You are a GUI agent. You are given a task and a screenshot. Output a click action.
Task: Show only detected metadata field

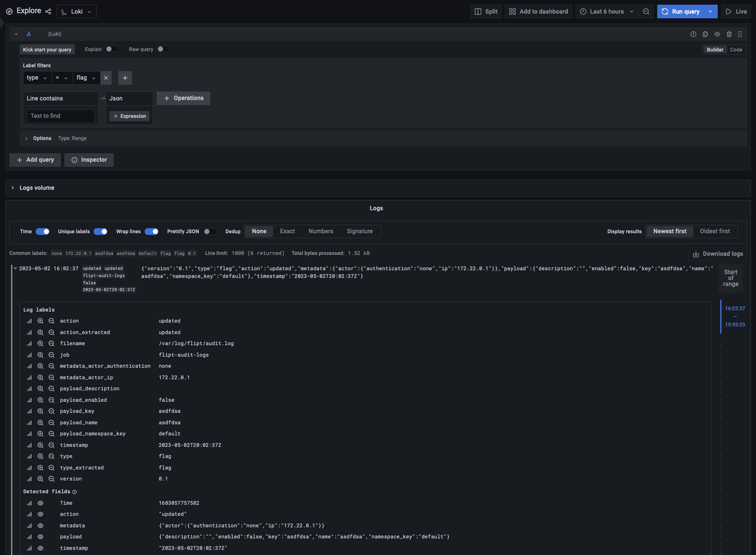(40, 526)
